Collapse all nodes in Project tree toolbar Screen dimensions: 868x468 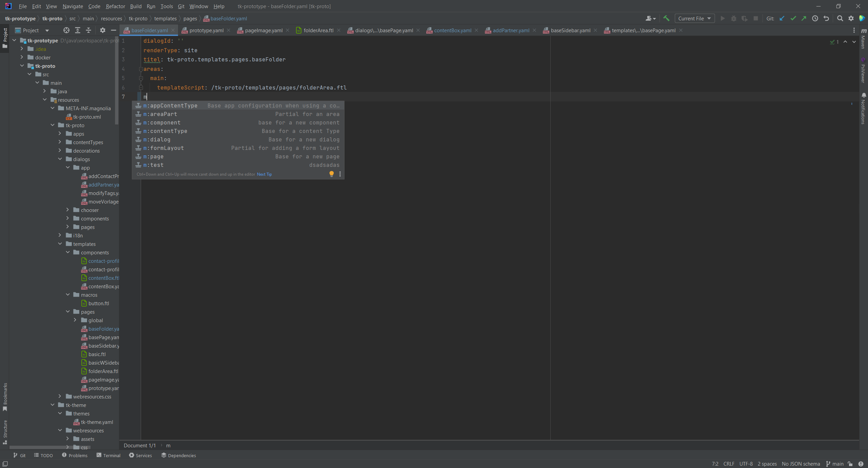tap(88, 30)
